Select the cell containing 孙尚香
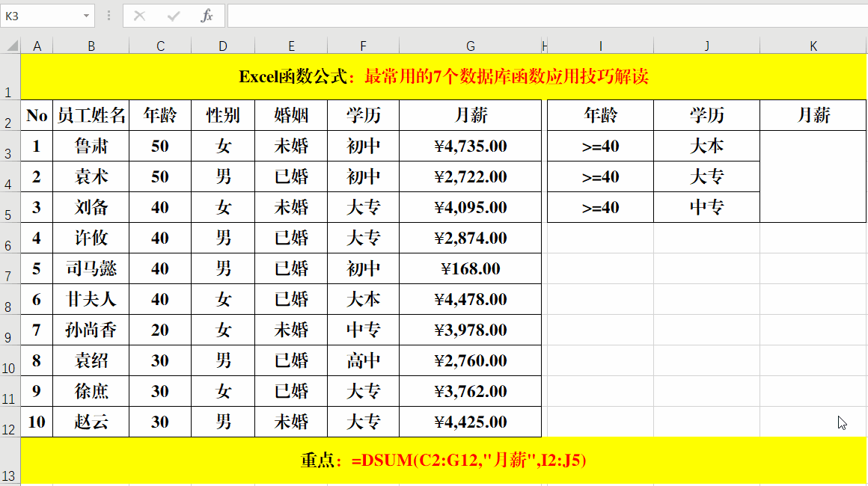868x486 pixels. [x=91, y=330]
